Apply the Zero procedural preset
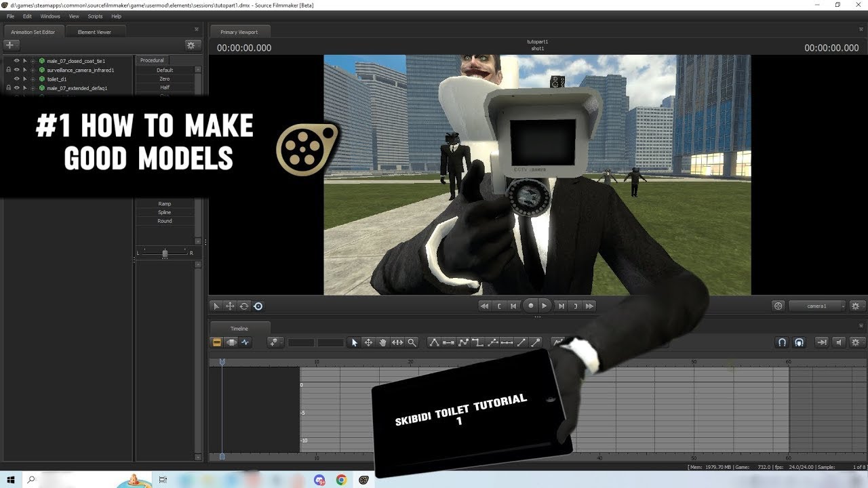Viewport: 868px width, 488px height. point(165,79)
